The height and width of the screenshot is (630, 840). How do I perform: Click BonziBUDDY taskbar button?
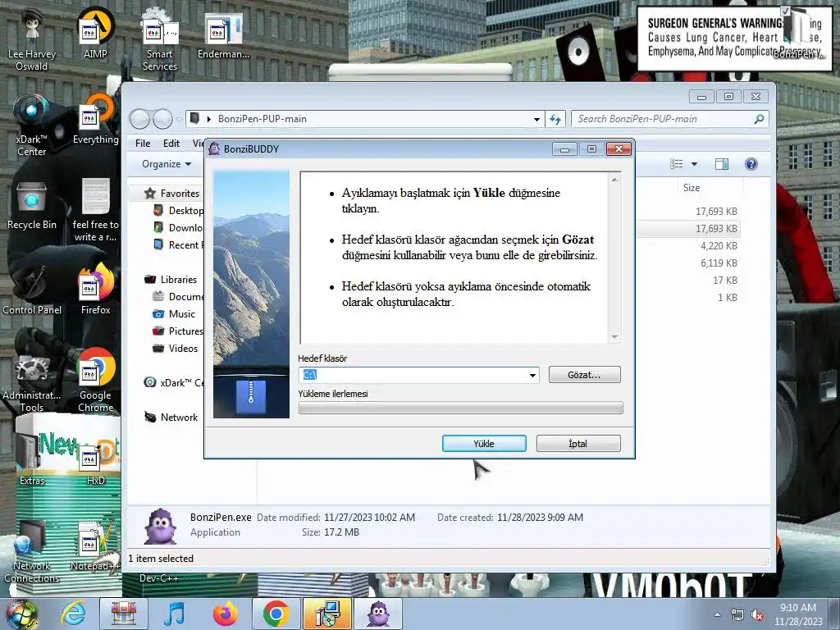(x=377, y=614)
